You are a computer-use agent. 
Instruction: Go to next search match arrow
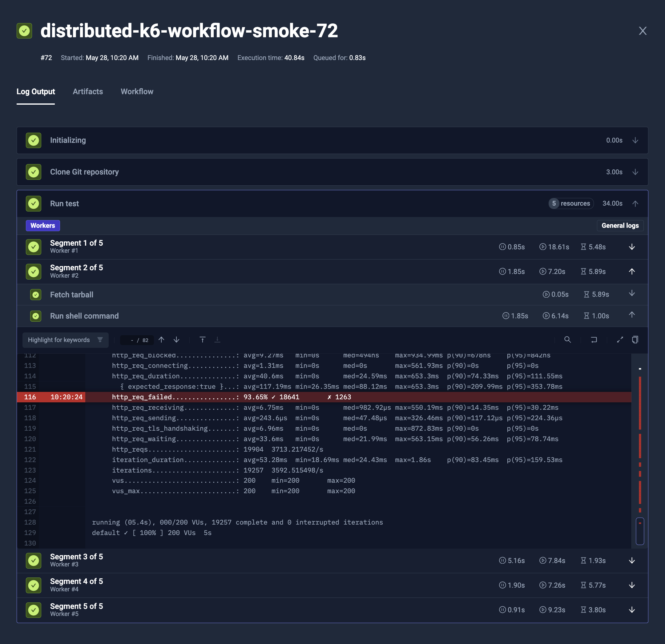[x=176, y=340]
